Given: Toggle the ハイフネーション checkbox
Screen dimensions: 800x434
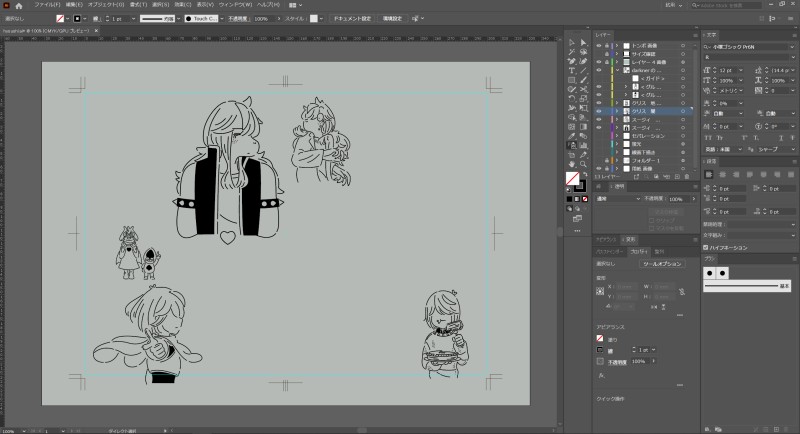Looking at the screenshot, I should pos(708,247).
